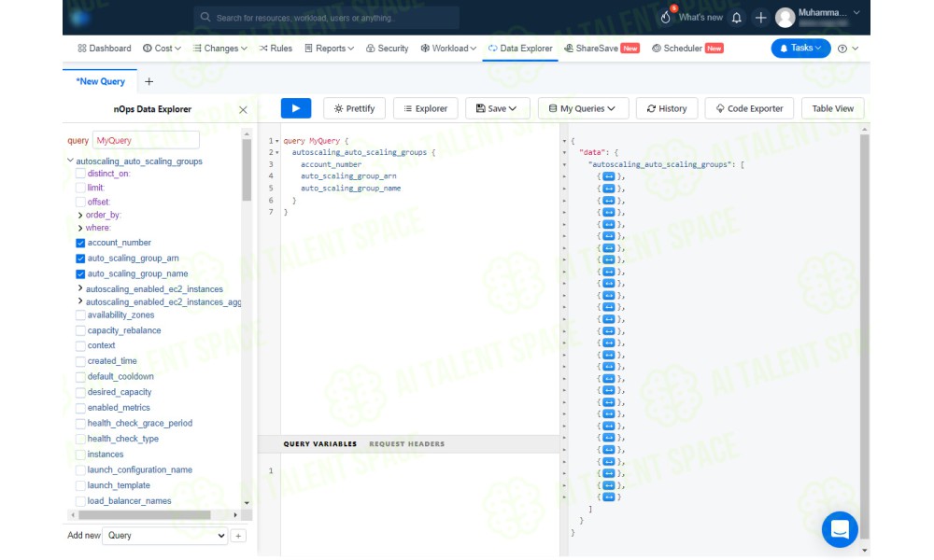Open the Save dropdown
934x560 pixels.
coord(496,108)
